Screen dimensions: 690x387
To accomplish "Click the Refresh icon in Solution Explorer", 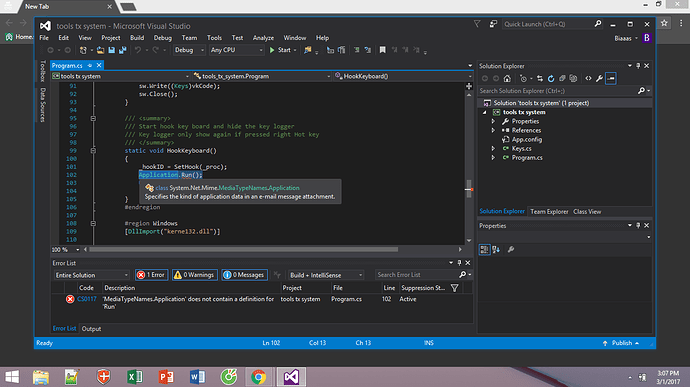I will click(551, 78).
